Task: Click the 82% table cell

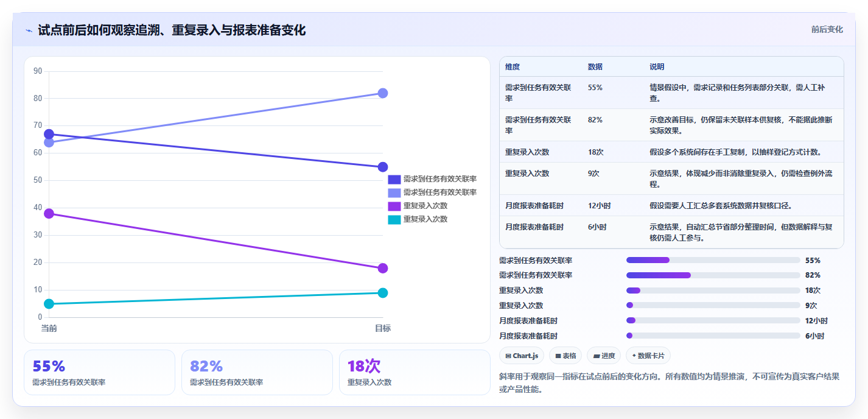Action: (595, 120)
